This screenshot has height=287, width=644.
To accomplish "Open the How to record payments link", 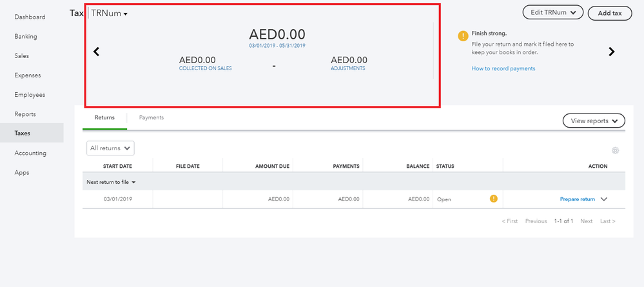I will 503,68.
